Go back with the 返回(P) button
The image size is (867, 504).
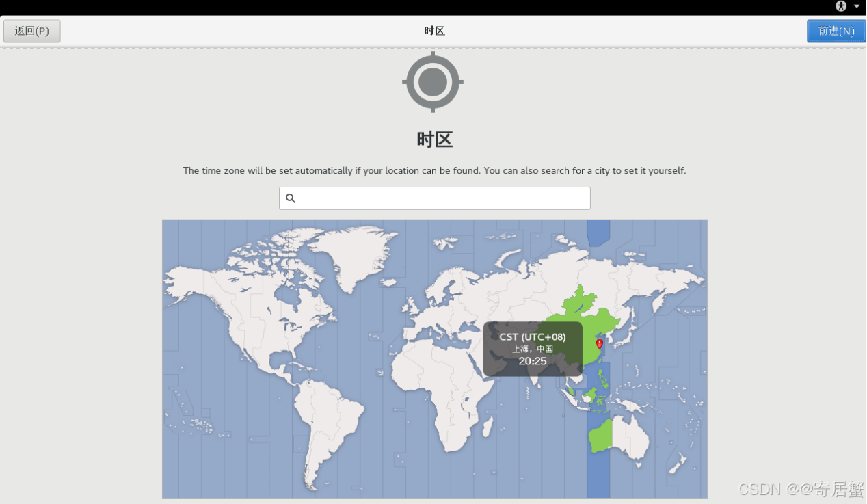tap(32, 31)
